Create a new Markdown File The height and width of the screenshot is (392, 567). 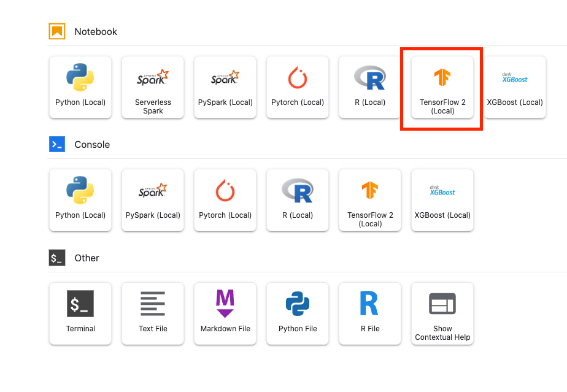tap(225, 313)
